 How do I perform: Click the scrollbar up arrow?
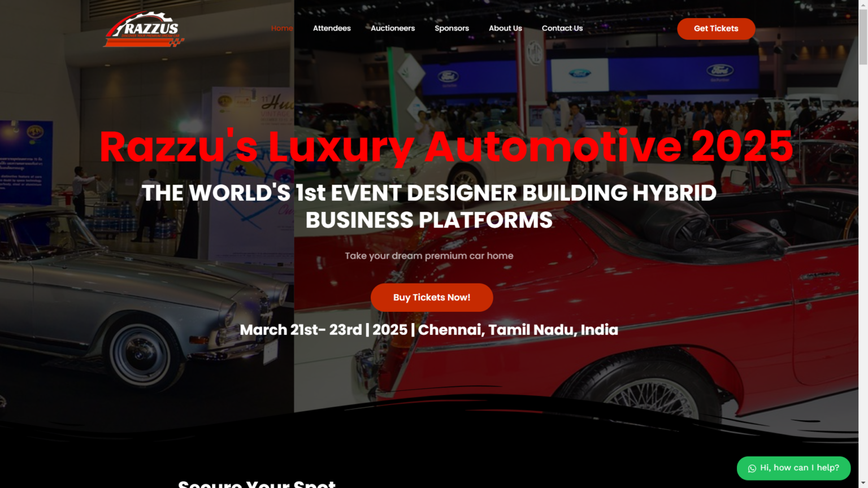tap(863, 5)
